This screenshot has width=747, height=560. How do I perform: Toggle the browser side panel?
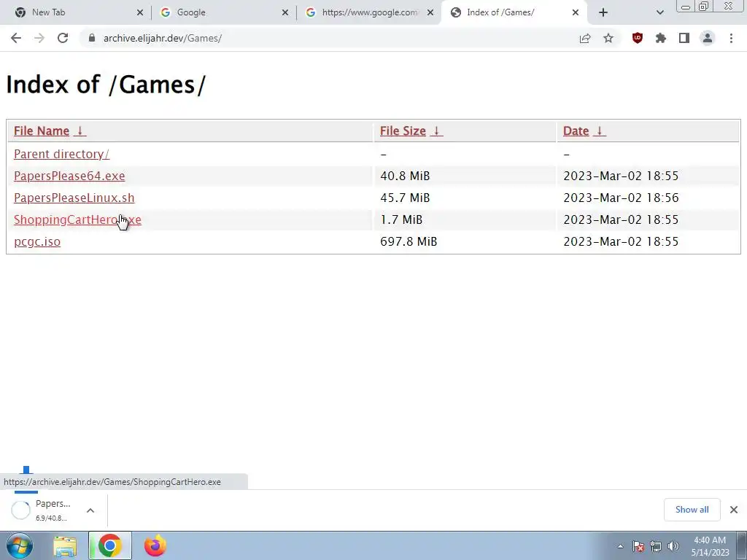684,38
